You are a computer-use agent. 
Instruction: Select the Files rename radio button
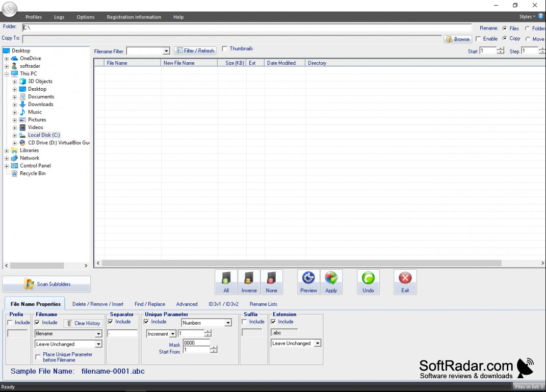(505, 28)
